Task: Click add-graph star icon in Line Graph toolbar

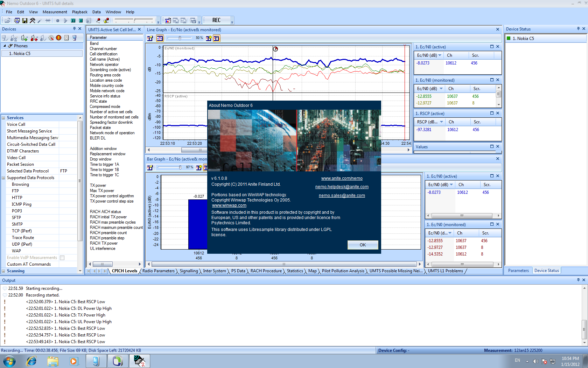Action: tap(209, 38)
